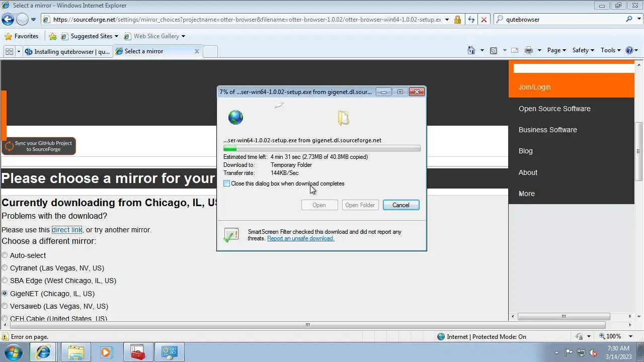Open a new blank tab

coord(210,51)
